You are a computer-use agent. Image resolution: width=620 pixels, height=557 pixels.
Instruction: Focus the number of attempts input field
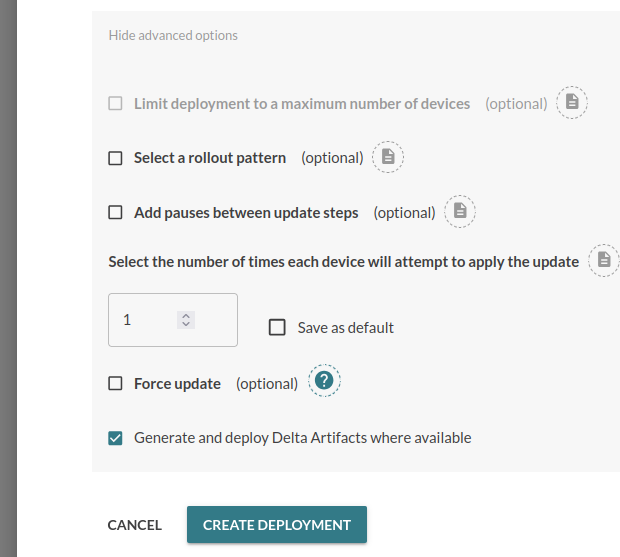point(145,320)
